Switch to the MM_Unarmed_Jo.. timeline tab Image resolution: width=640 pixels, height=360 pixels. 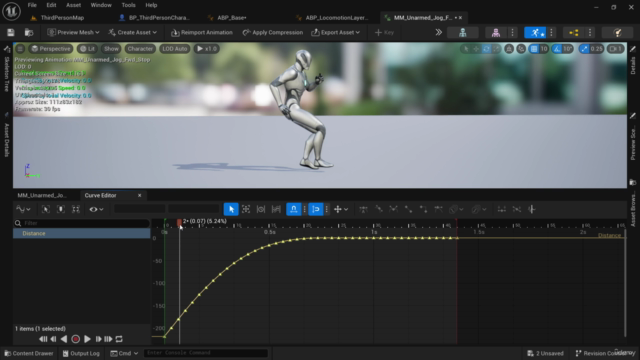click(x=42, y=196)
